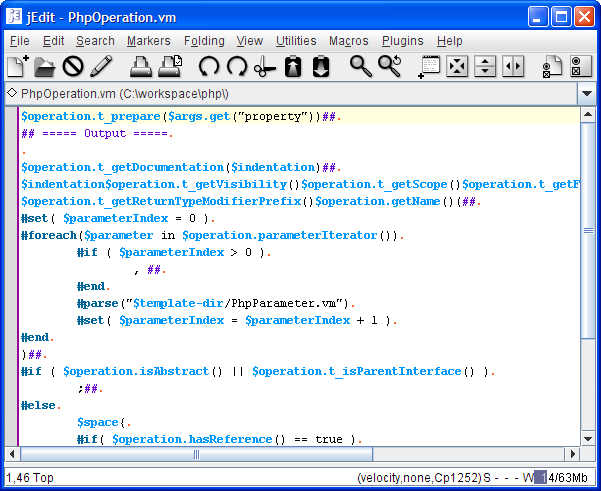This screenshot has width=601, height=491.
Task: Click '$operation.t_getReturnTypeModifierPrefix' in the editor
Action: (x=161, y=201)
